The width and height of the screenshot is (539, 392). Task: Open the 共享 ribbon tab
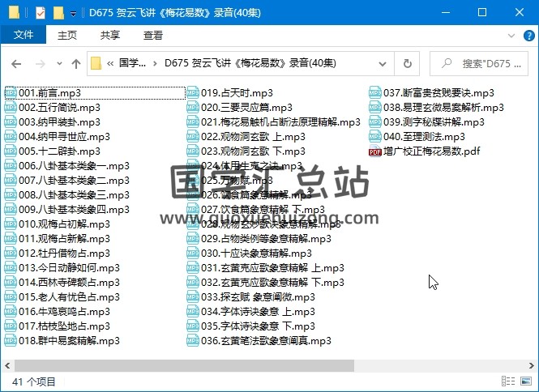click(x=110, y=35)
